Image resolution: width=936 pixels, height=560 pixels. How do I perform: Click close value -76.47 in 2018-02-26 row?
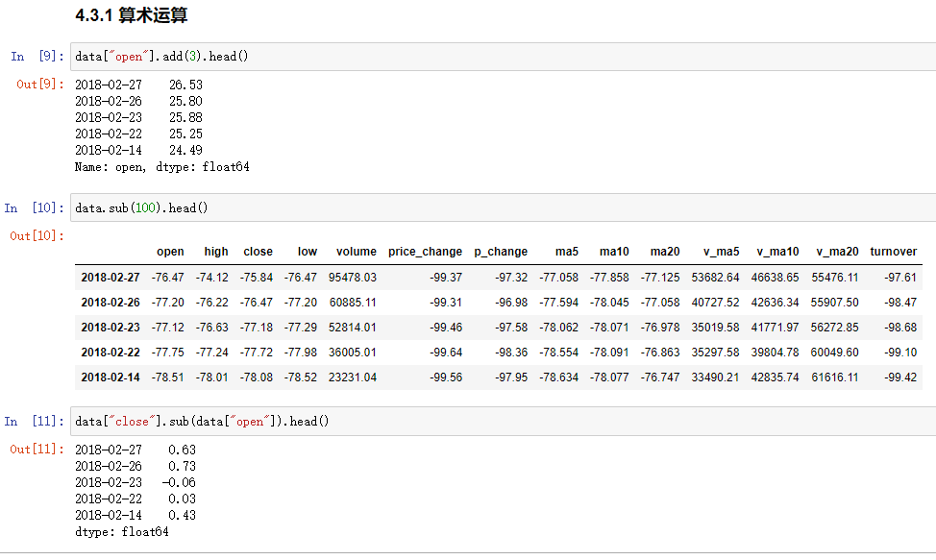click(257, 303)
